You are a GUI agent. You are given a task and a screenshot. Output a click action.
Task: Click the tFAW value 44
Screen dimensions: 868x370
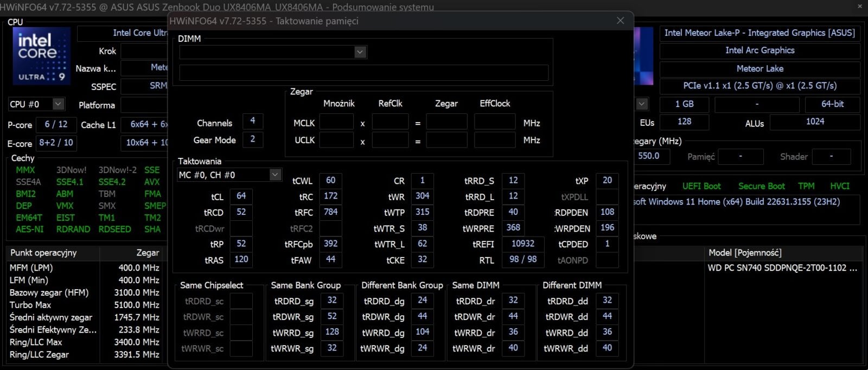click(330, 259)
